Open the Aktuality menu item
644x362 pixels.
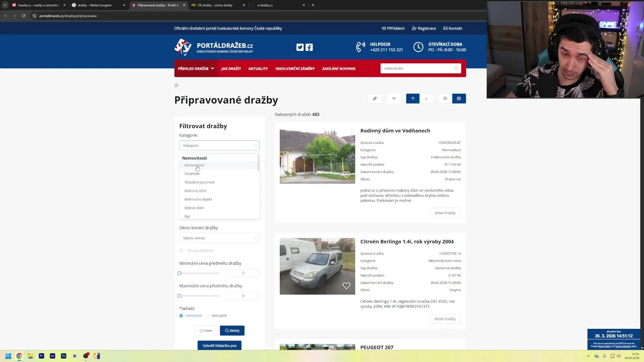[258, 68]
